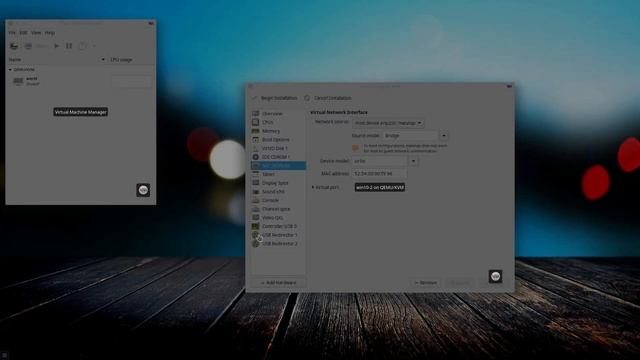This screenshot has height=360, width=640.
Task: Open the Network source dropdown
Action: pyautogui.click(x=388, y=123)
